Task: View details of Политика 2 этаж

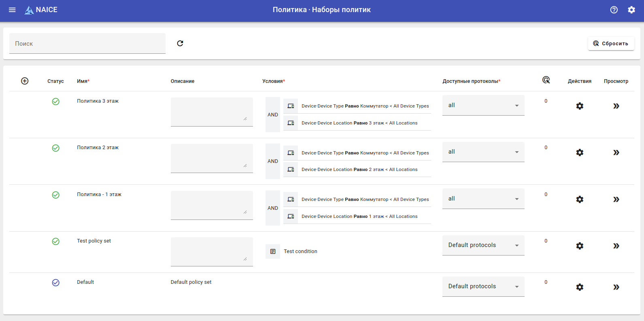Action: [616, 152]
